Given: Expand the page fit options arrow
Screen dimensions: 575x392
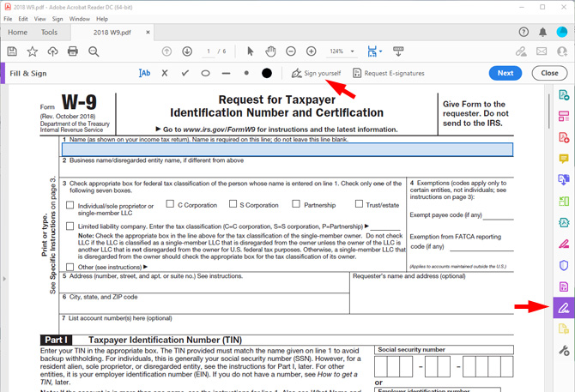Looking at the screenshot, I should pos(381,51).
